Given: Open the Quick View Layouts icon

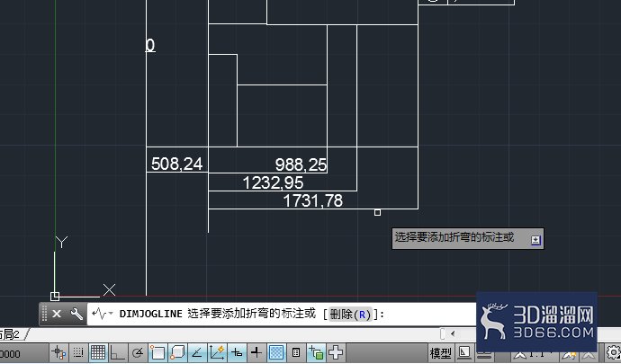Looking at the screenshot, I should click(464, 352).
